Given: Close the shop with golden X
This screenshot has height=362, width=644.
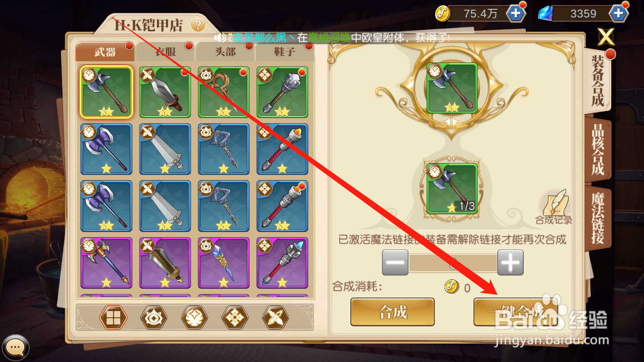Looking at the screenshot, I should coord(606,37).
